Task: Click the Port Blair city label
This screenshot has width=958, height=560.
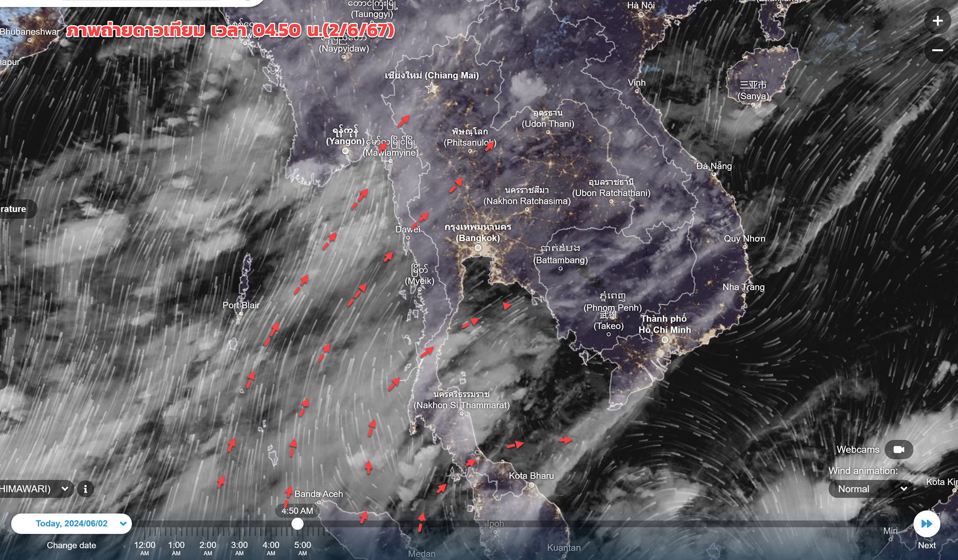Action: click(x=241, y=305)
